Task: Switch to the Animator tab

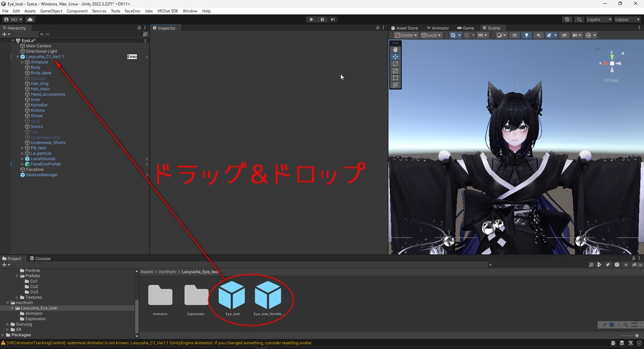Action: point(438,28)
